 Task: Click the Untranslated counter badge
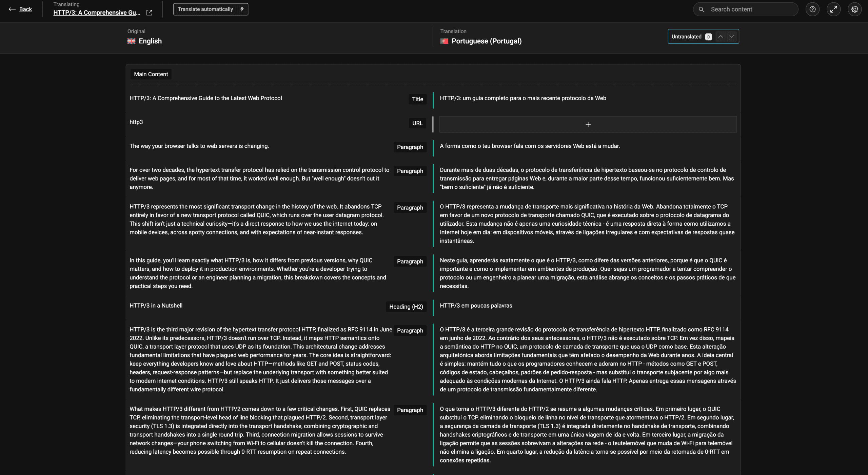[x=708, y=37]
